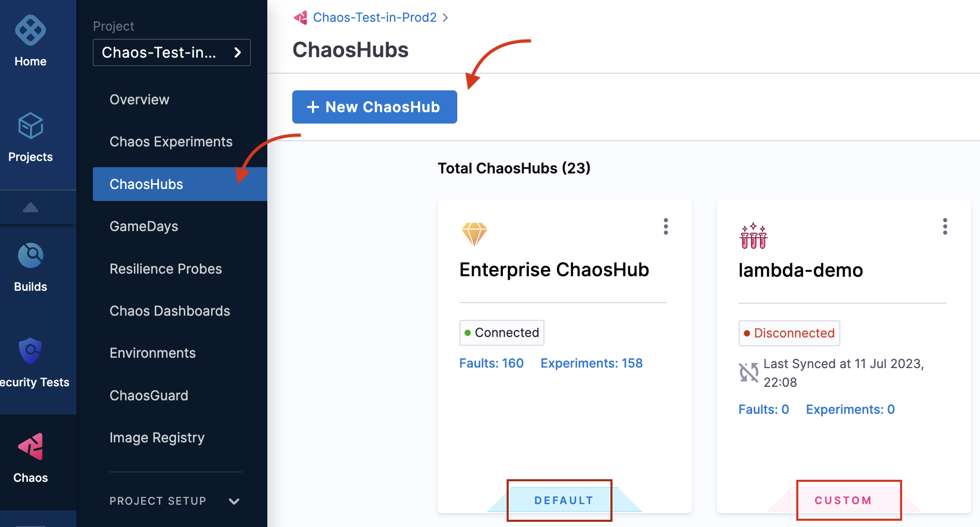
Task: Click the New ChaosHub button
Action: click(374, 107)
